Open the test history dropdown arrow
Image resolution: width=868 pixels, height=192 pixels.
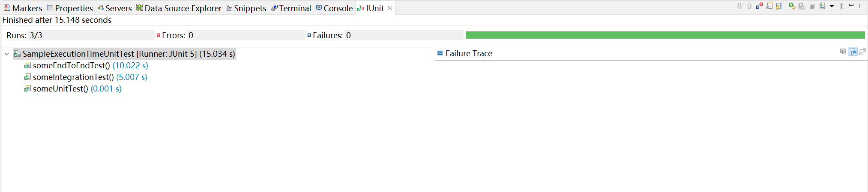tap(832, 6)
